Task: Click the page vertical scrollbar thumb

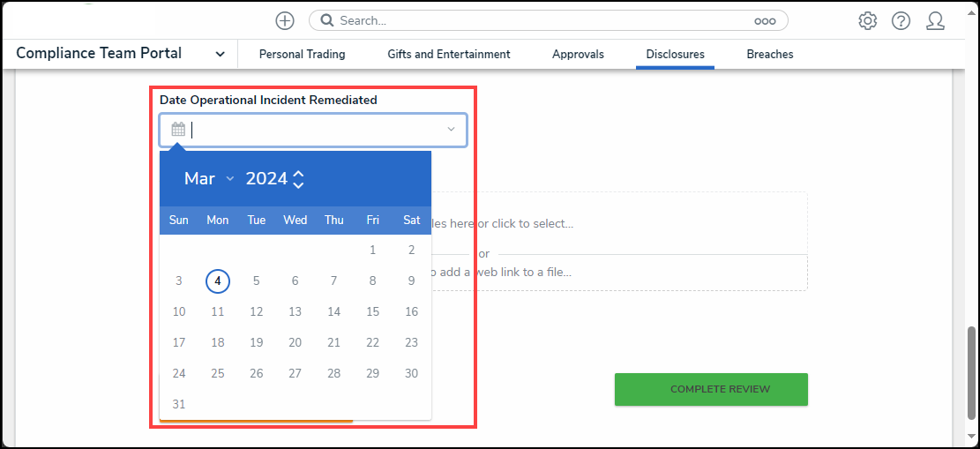Action: click(972, 373)
